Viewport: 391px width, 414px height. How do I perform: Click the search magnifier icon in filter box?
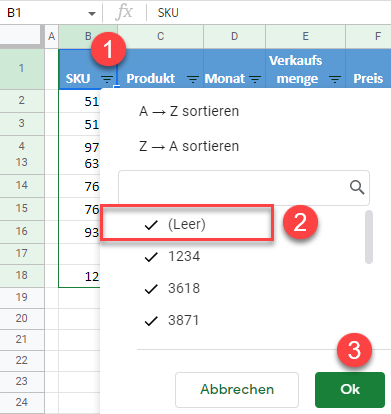tap(357, 187)
